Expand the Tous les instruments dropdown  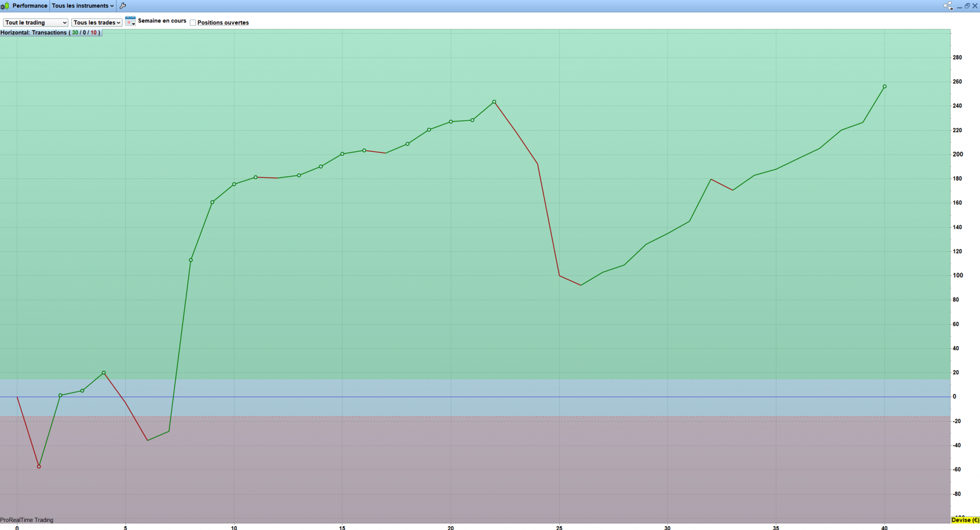click(83, 6)
